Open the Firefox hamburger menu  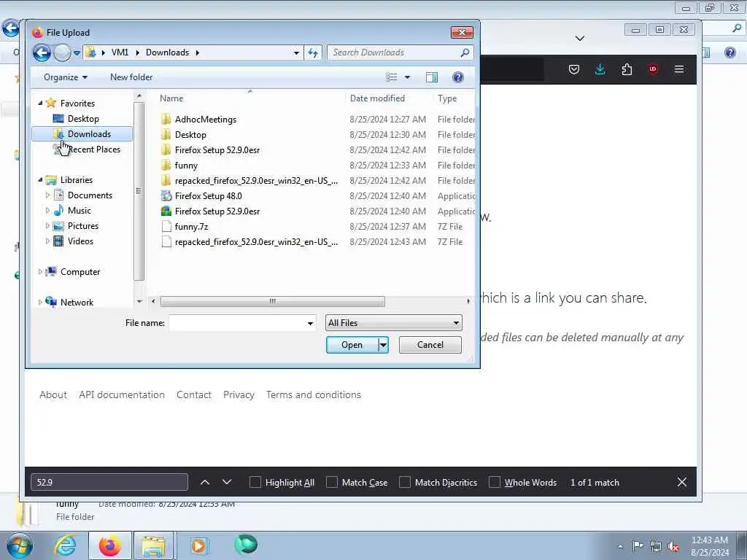click(x=679, y=69)
